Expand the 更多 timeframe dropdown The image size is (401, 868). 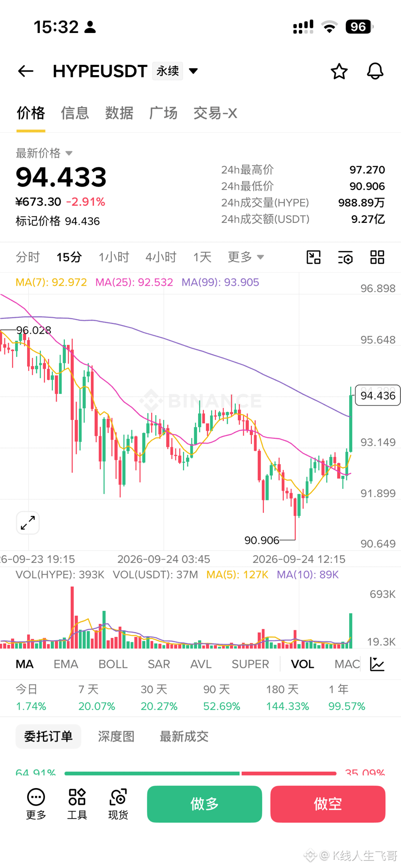click(x=246, y=257)
